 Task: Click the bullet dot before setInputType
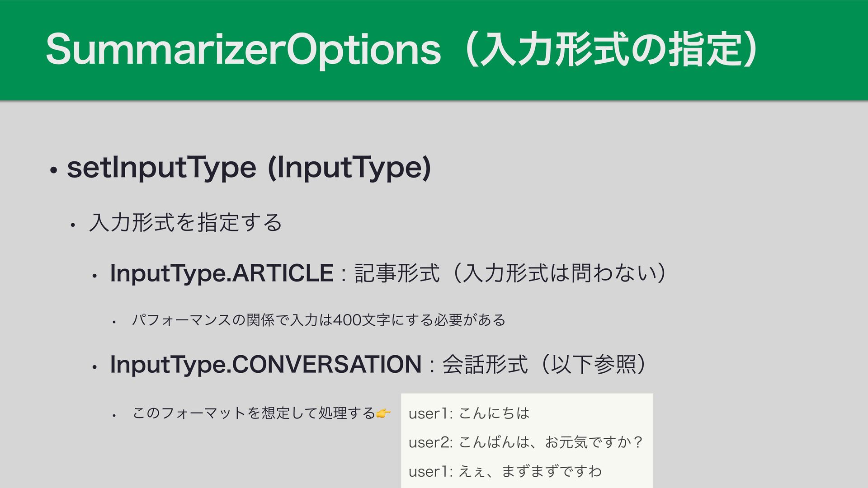pos(54,171)
